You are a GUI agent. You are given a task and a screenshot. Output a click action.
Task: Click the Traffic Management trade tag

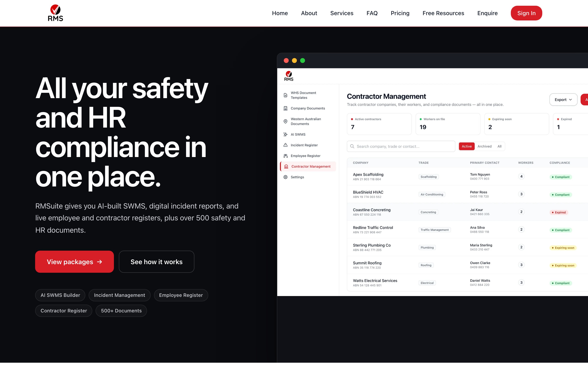(x=434, y=230)
